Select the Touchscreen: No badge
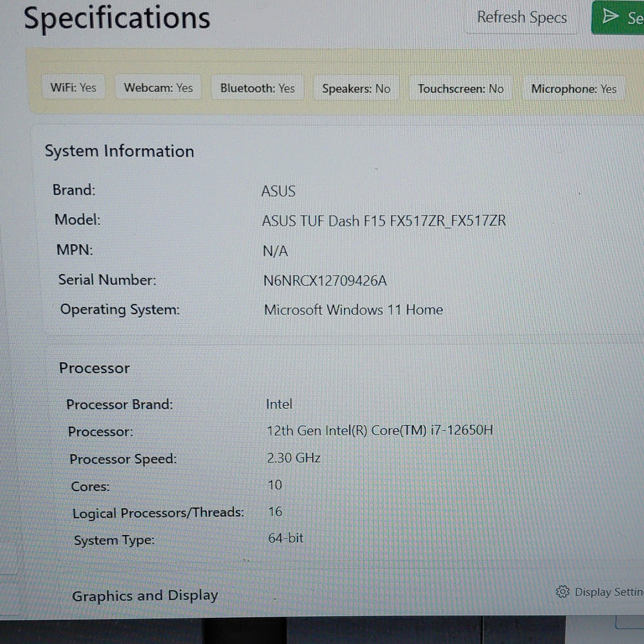 [460, 89]
